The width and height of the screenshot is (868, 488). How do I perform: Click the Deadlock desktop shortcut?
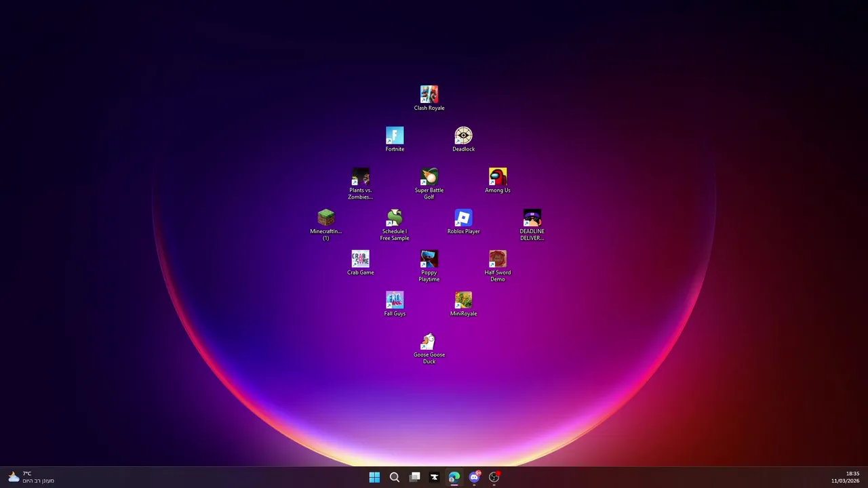pyautogui.click(x=463, y=140)
